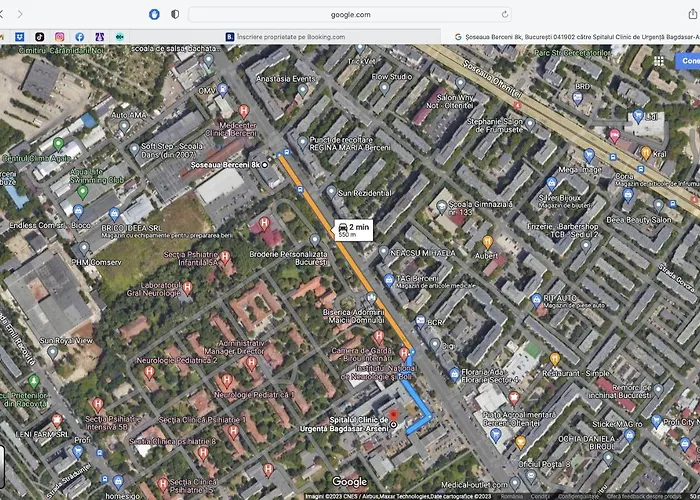
Task: Click the 2 min driving time label
Action: tap(351, 229)
